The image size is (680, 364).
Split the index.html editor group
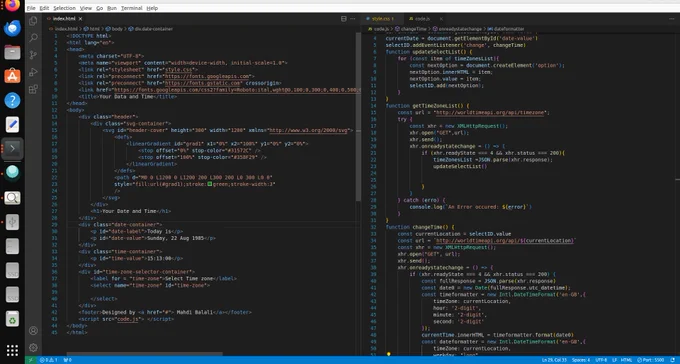click(x=343, y=19)
